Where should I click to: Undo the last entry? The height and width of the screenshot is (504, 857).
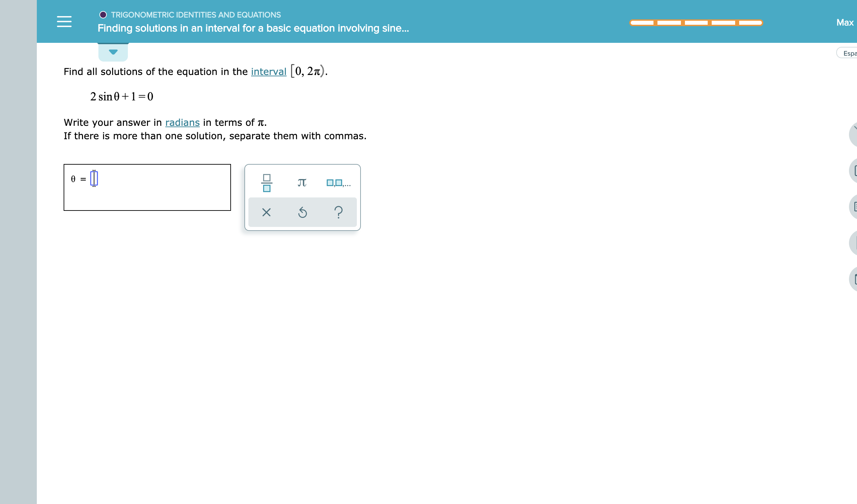coord(302,213)
